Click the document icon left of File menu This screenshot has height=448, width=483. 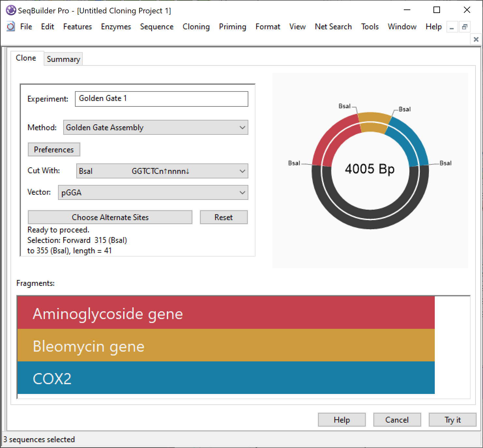11,27
